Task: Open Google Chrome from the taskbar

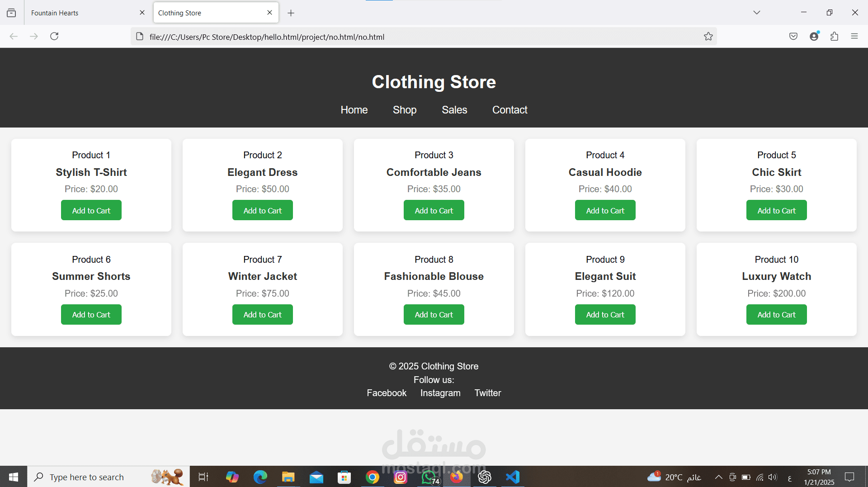Action: point(372,477)
